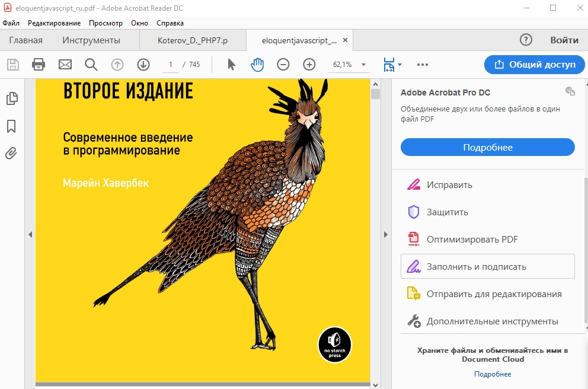Click the document scrollbar down arrow

pyautogui.click(x=375, y=384)
